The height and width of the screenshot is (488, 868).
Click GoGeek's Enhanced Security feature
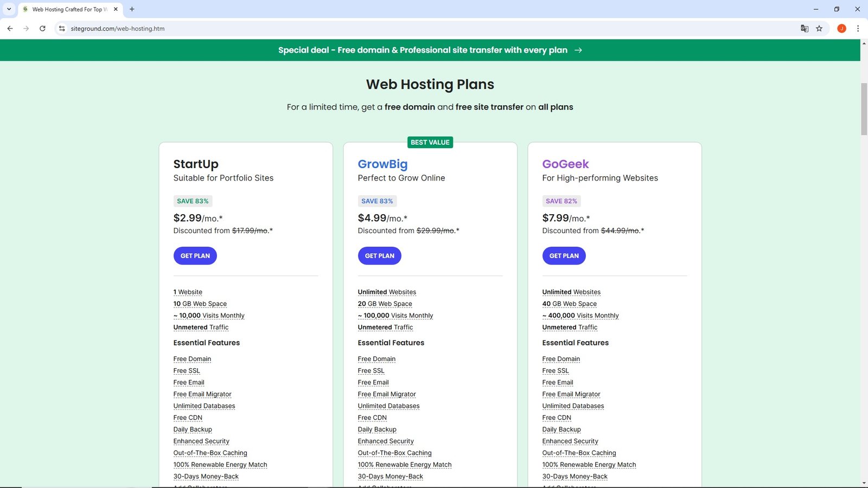pos(570,441)
